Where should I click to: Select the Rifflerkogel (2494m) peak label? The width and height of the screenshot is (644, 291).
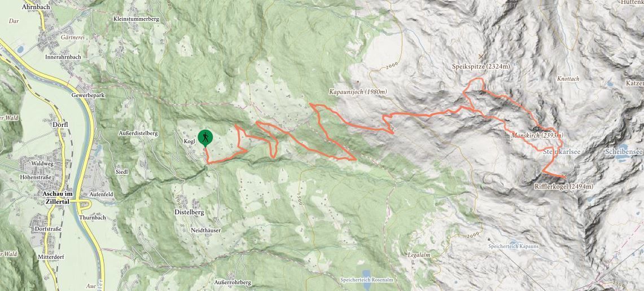point(563,186)
